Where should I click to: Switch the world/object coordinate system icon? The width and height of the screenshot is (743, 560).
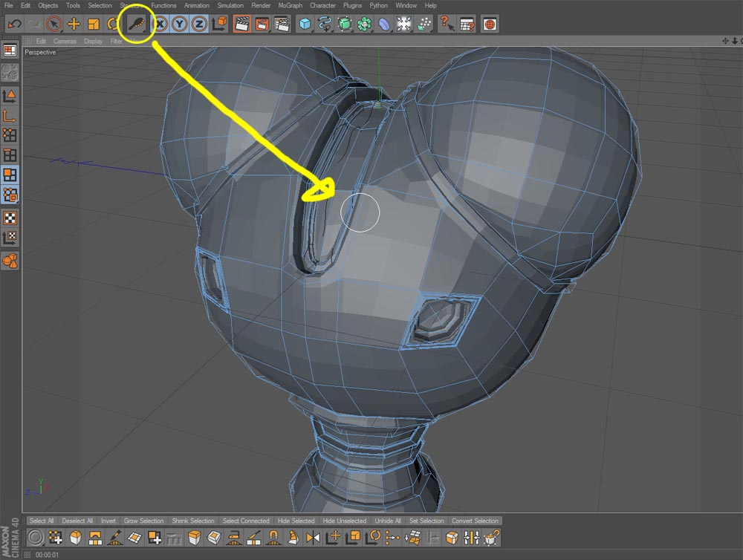(x=219, y=24)
